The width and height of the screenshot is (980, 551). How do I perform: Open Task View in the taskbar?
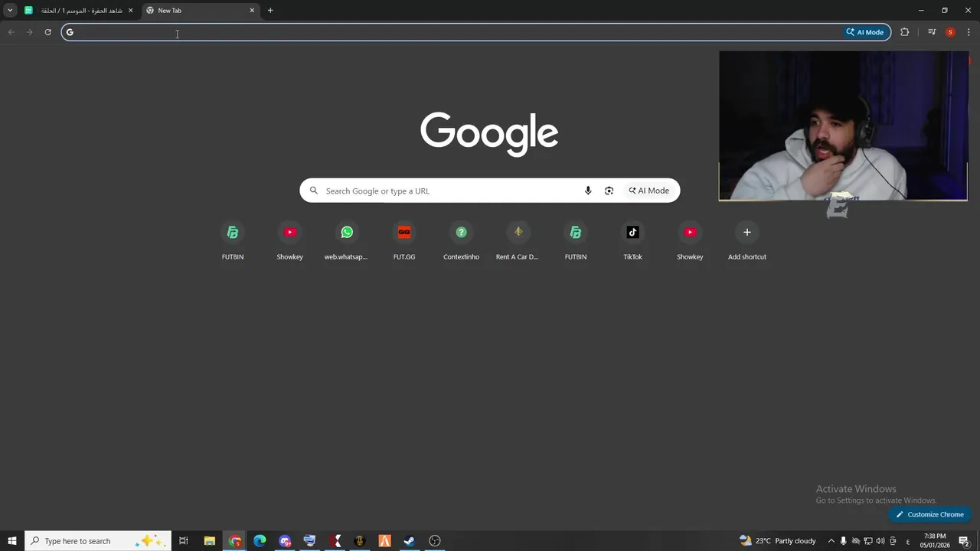click(x=184, y=541)
